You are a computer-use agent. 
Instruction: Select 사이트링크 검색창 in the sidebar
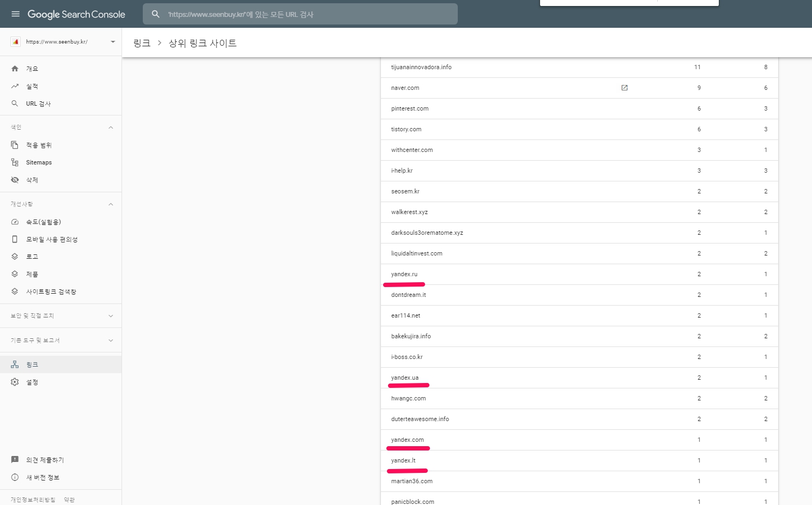coord(52,291)
